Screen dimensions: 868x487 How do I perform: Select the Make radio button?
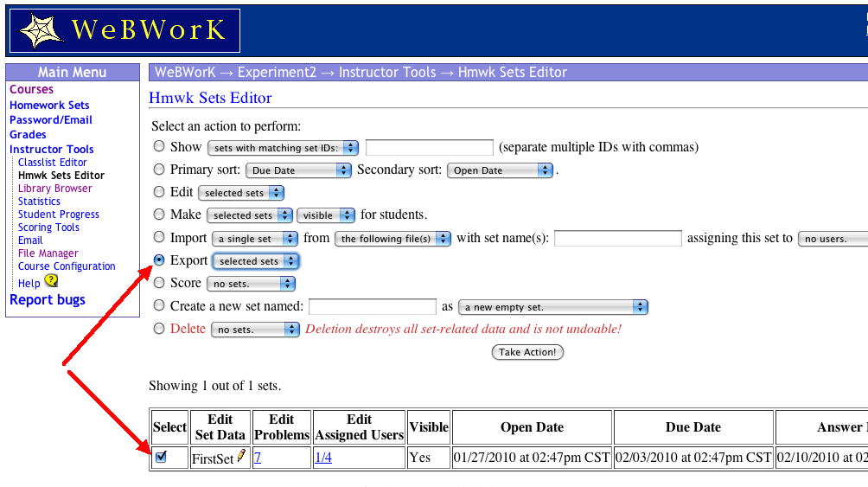159,214
